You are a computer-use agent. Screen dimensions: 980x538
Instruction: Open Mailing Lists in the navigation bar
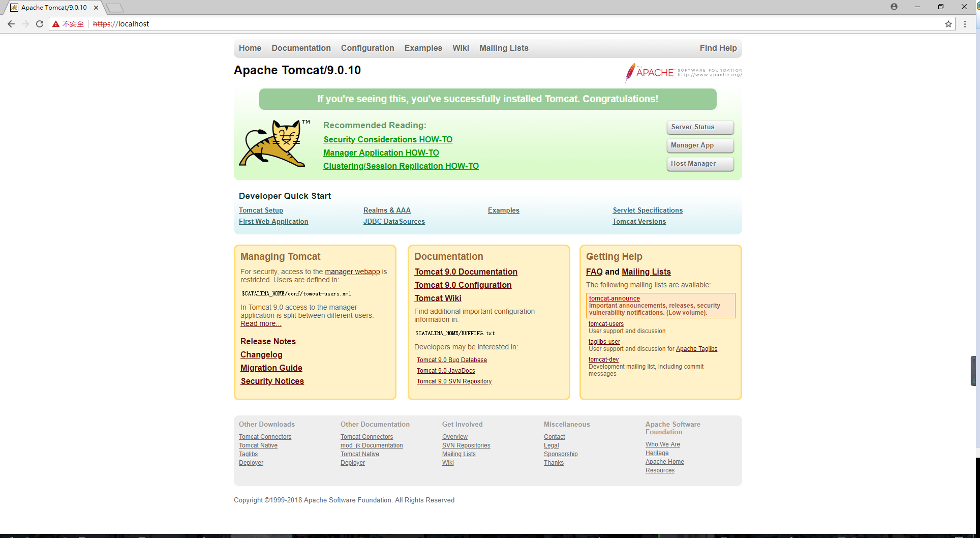tap(504, 48)
